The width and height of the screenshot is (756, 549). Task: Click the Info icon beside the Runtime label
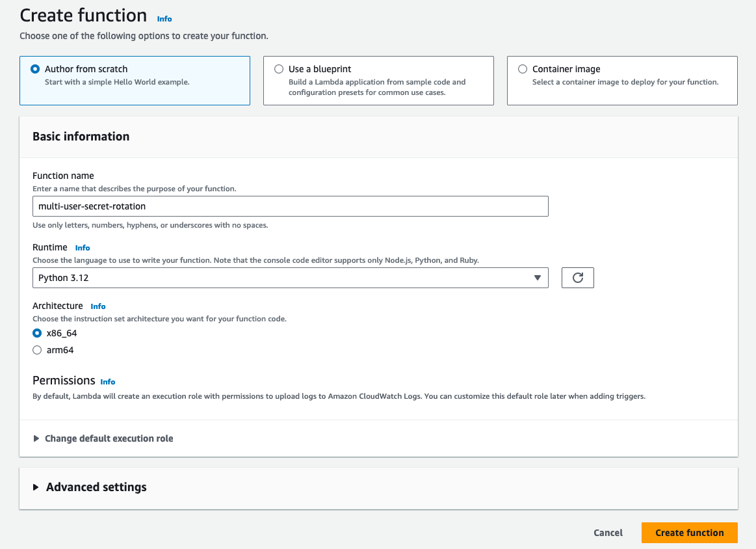pos(82,247)
